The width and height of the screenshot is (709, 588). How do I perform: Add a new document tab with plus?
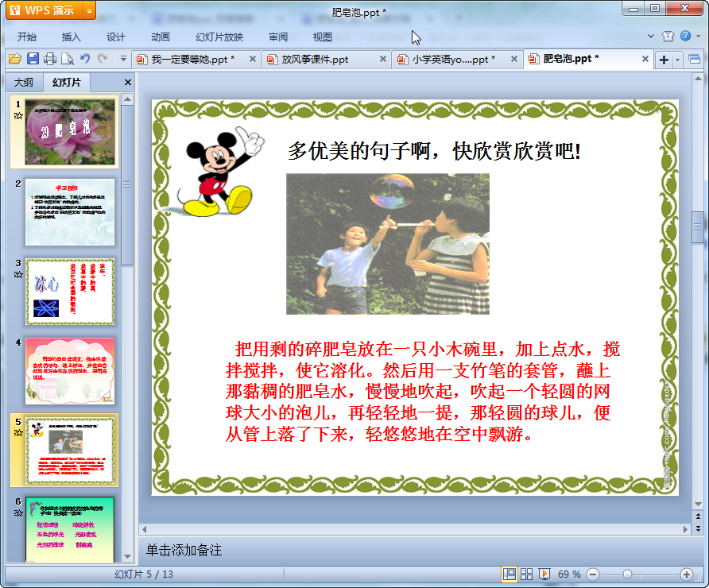tap(664, 60)
